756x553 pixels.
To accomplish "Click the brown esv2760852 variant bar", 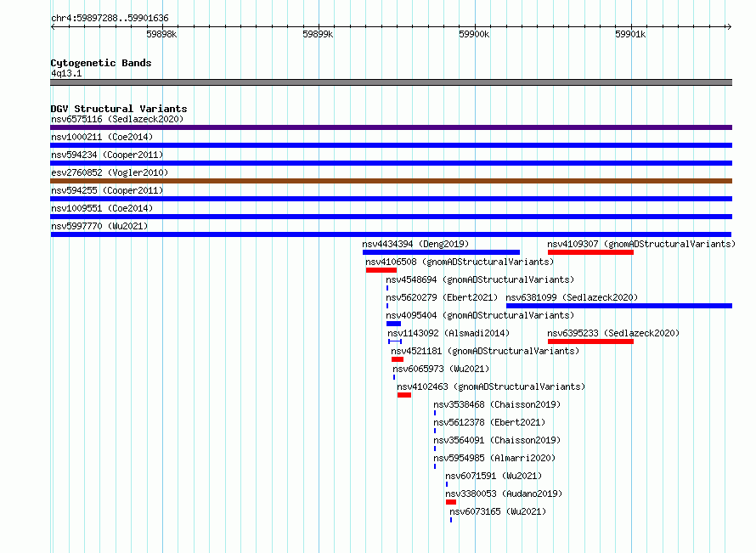I will click(x=391, y=181).
